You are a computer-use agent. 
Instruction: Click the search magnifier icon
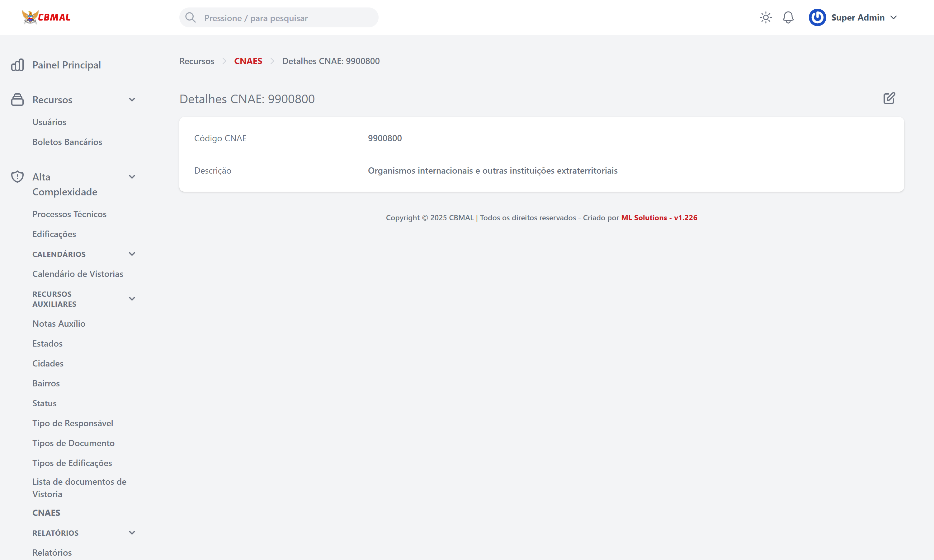[x=191, y=18]
